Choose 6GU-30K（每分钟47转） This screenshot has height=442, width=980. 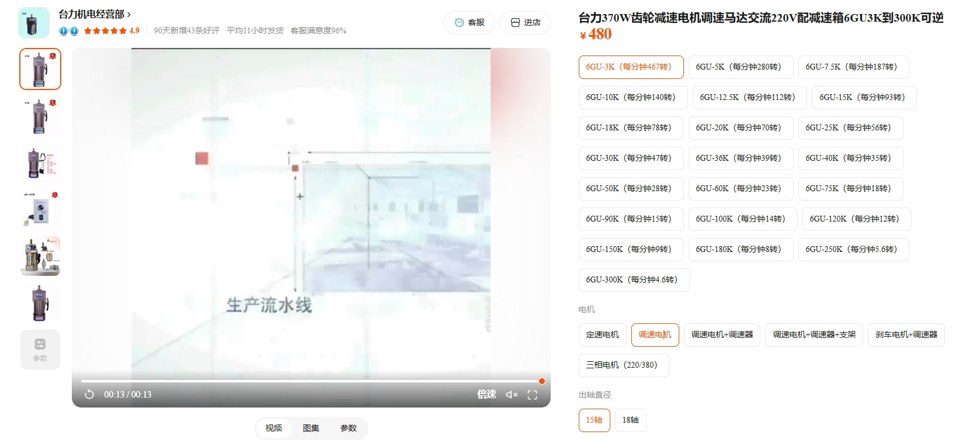pyautogui.click(x=631, y=158)
